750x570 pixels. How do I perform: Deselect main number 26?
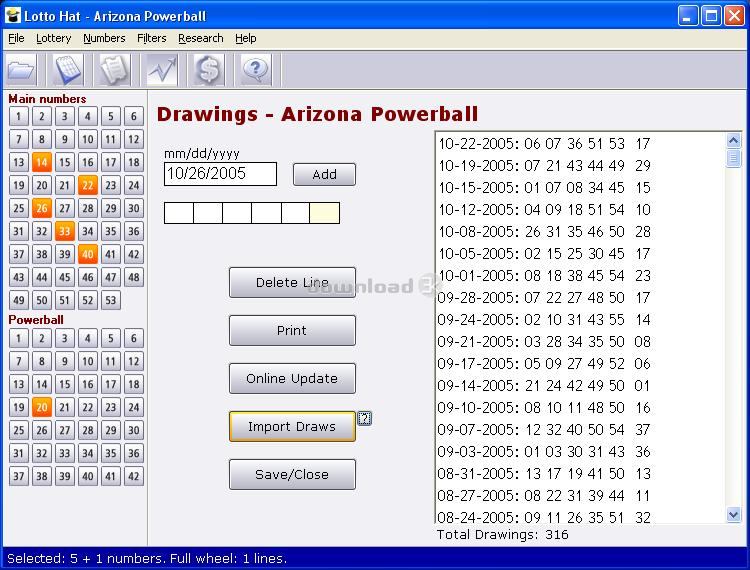click(42, 208)
